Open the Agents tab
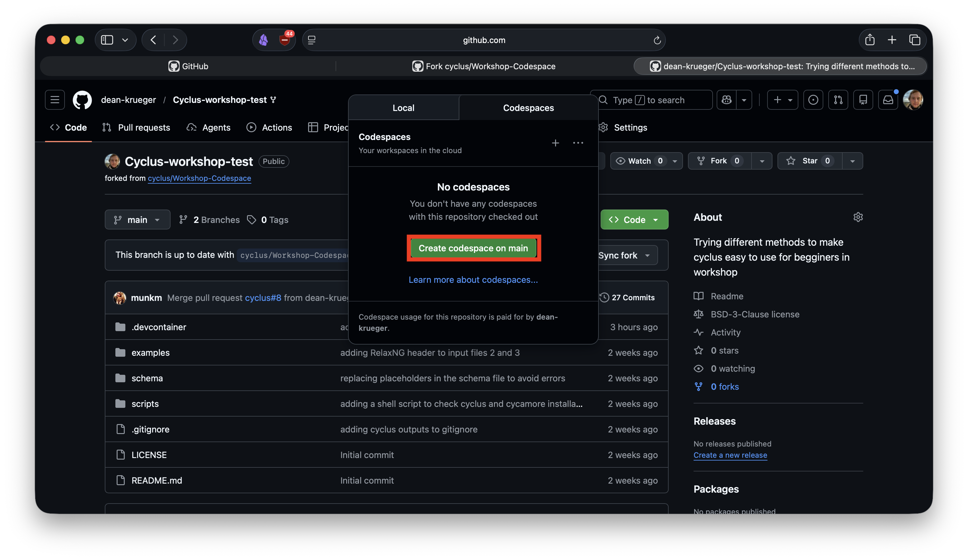 pos(208,128)
